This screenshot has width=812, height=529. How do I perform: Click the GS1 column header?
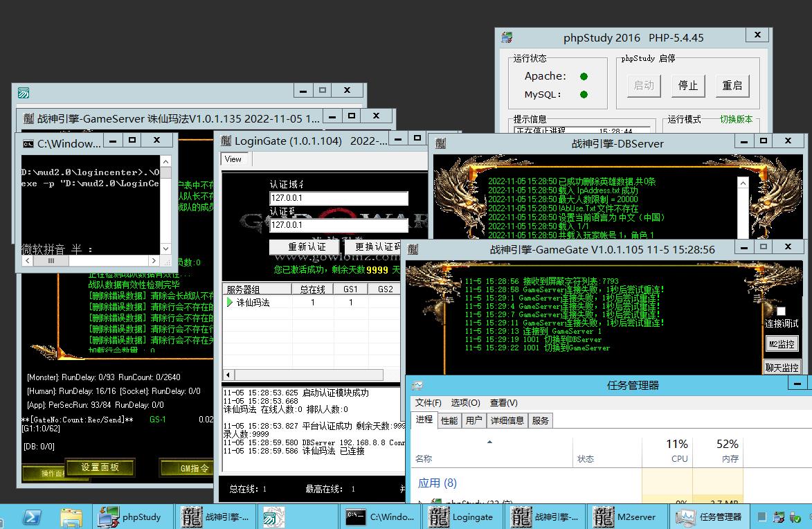(350, 289)
